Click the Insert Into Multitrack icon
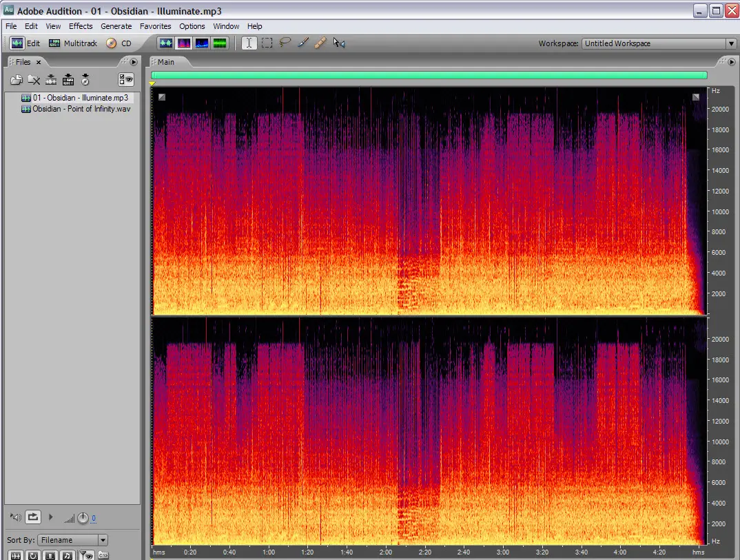Viewport: 740px width, 560px height. 68,80
